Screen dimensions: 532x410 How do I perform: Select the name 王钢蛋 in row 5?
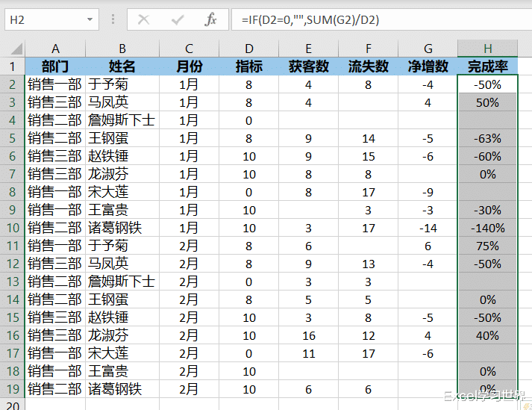(x=122, y=138)
